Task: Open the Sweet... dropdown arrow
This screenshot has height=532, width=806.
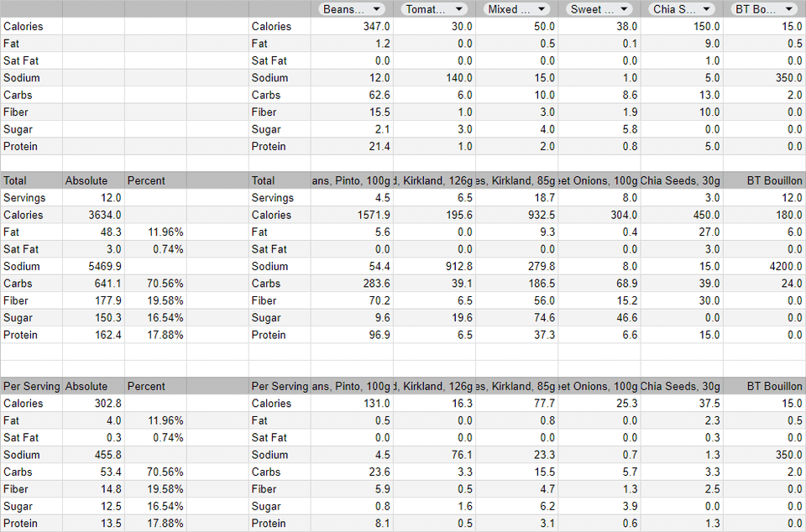Action: point(624,9)
